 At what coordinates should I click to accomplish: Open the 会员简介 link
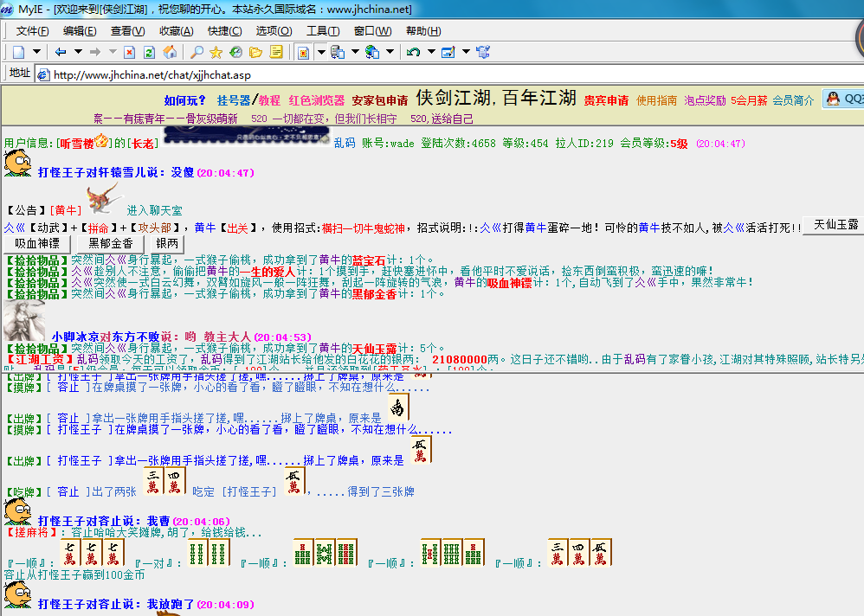click(x=793, y=100)
